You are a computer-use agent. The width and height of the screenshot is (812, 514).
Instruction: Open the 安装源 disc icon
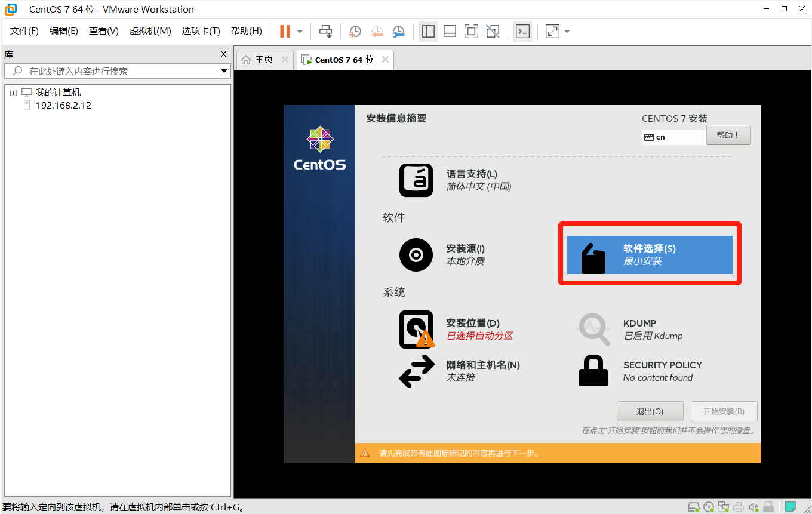pyautogui.click(x=416, y=255)
